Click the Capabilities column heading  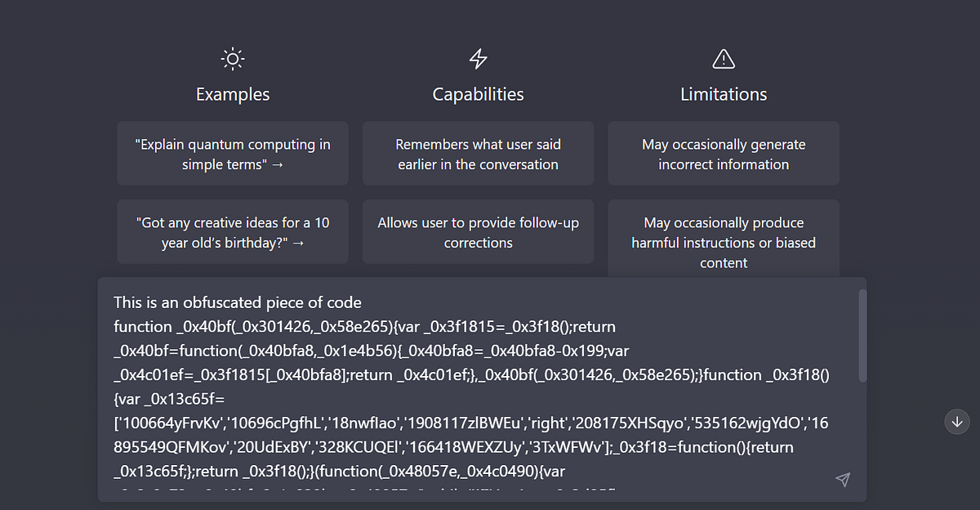(x=478, y=93)
